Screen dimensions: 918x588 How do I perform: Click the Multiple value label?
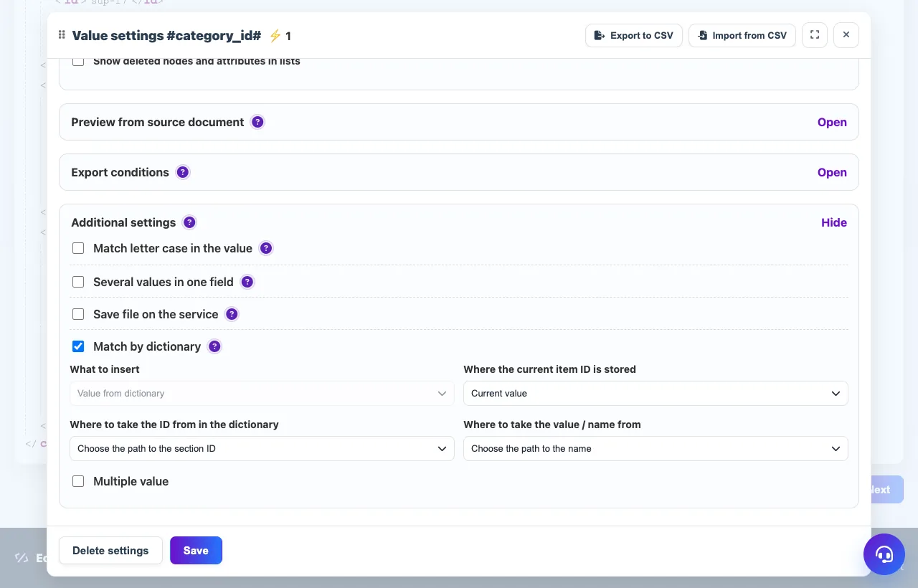[x=131, y=481]
